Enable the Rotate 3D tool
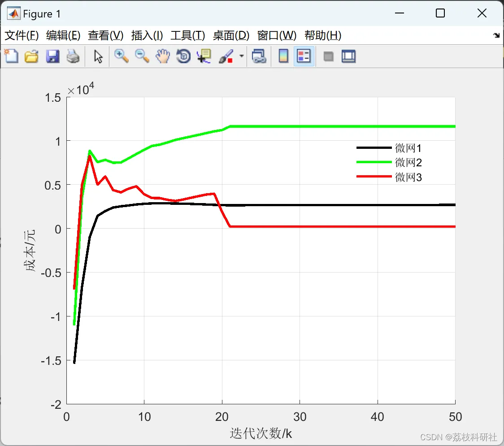 click(x=183, y=56)
